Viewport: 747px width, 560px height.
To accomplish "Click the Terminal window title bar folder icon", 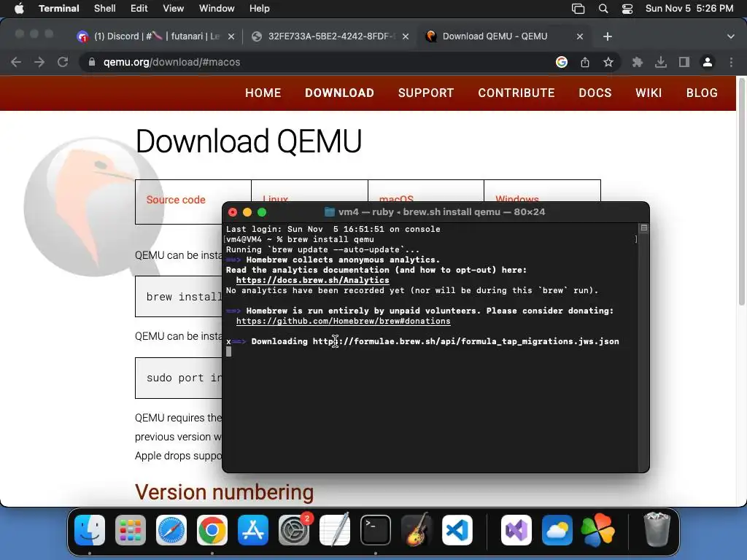I will click(x=329, y=212).
